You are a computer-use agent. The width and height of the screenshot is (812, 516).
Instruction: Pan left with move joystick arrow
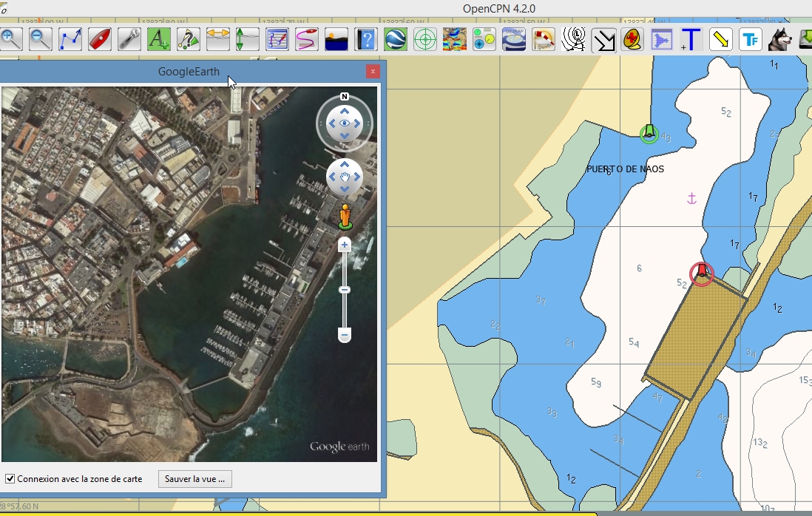pyautogui.click(x=332, y=177)
